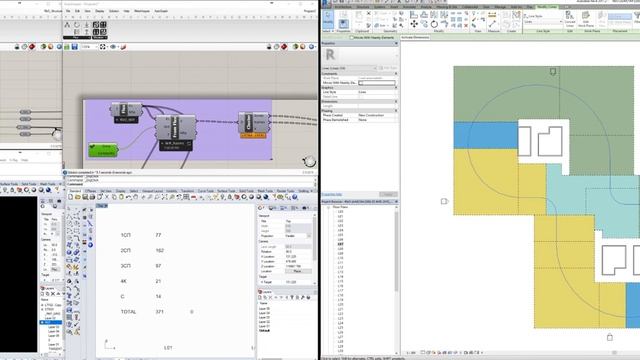Click the Undo icon in Rhino toolbar
Image resolution: width=640 pixels, height=360 pixels.
pos(129,197)
